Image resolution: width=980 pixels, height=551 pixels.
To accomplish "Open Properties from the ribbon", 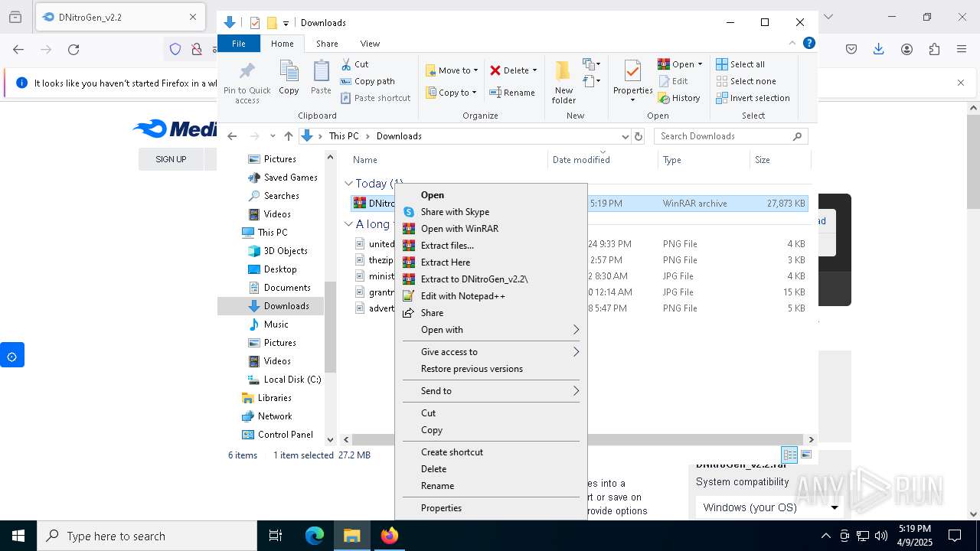I will [x=632, y=80].
